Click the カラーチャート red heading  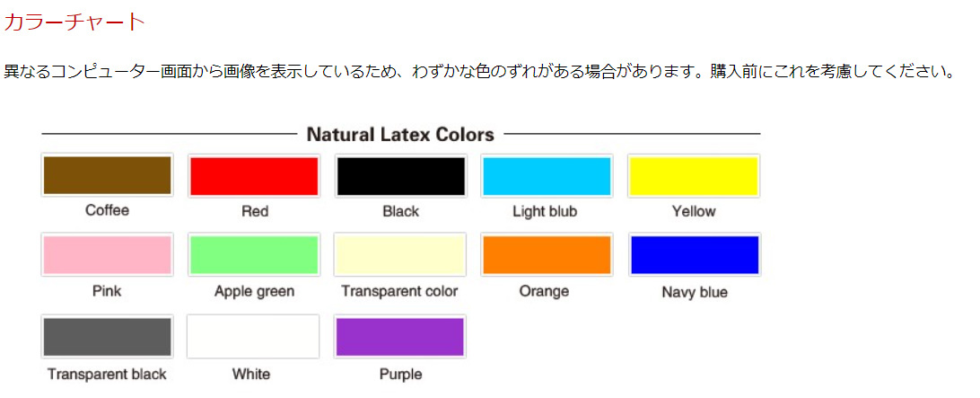tap(74, 22)
